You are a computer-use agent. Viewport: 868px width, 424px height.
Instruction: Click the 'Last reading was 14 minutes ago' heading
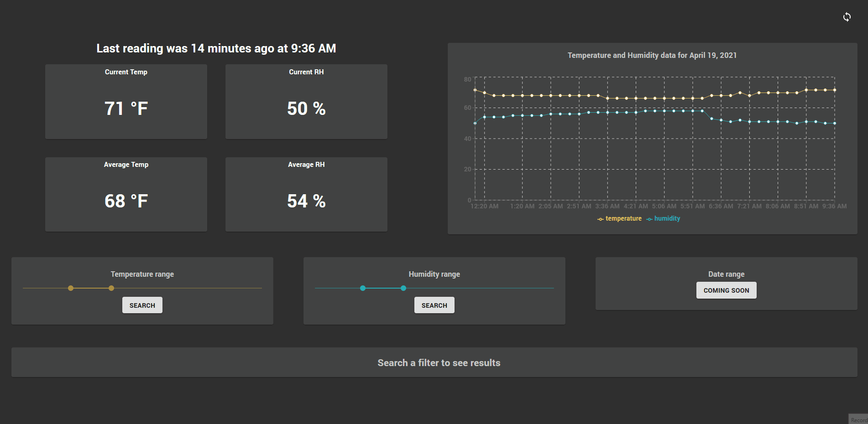coord(216,48)
